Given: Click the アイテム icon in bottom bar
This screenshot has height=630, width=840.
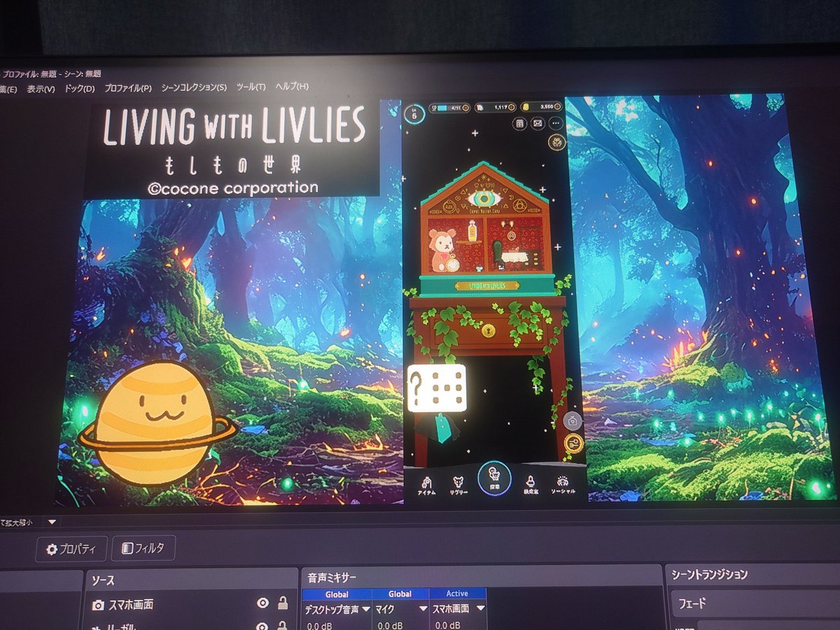Looking at the screenshot, I should 426,484.
